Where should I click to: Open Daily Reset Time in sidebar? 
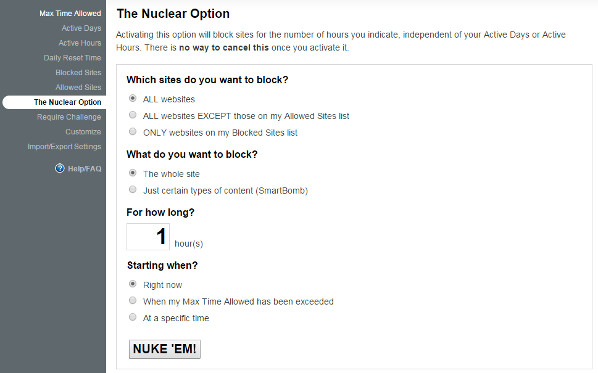click(72, 58)
